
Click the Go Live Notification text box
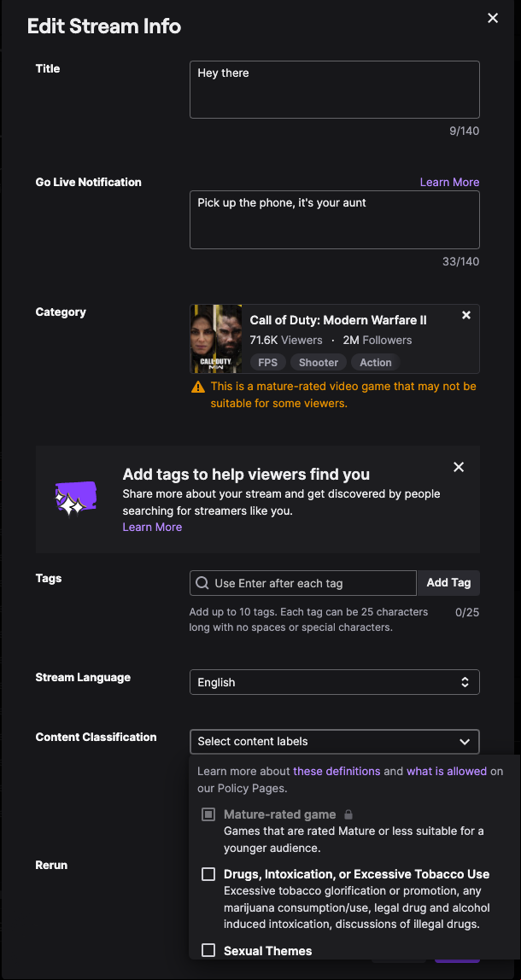[335, 220]
